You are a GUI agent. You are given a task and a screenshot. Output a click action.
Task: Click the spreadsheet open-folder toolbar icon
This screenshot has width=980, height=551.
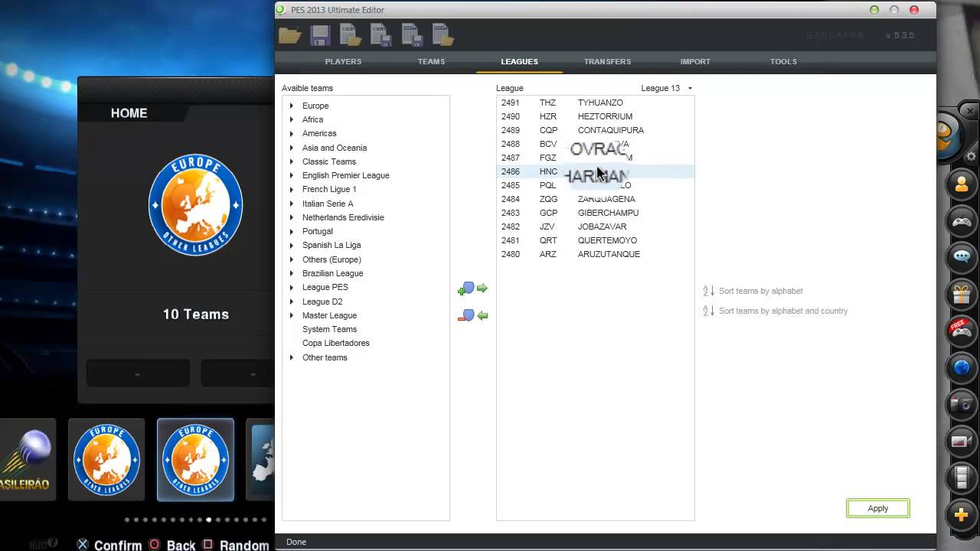pos(443,35)
